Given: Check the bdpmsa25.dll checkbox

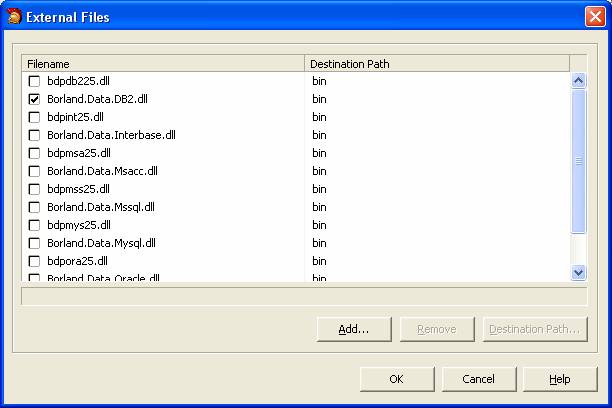Looking at the screenshot, I should coord(34,153).
